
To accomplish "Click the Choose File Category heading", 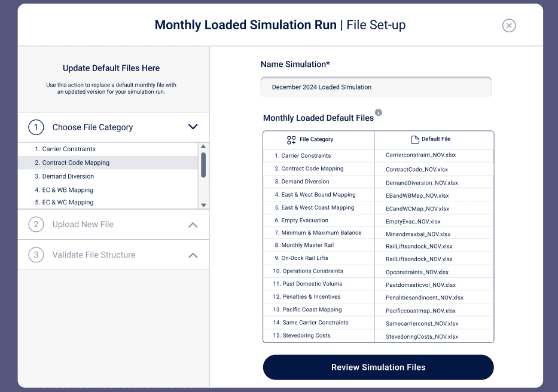I will (x=93, y=127).
